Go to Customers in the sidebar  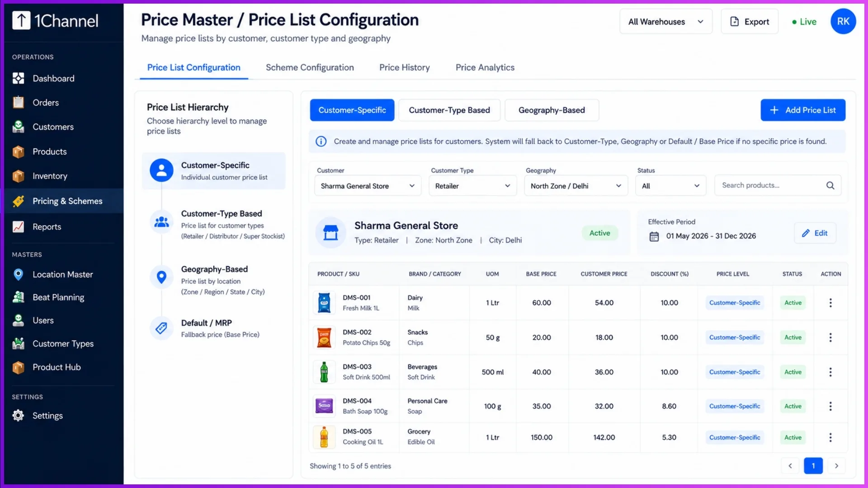click(53, 127)
